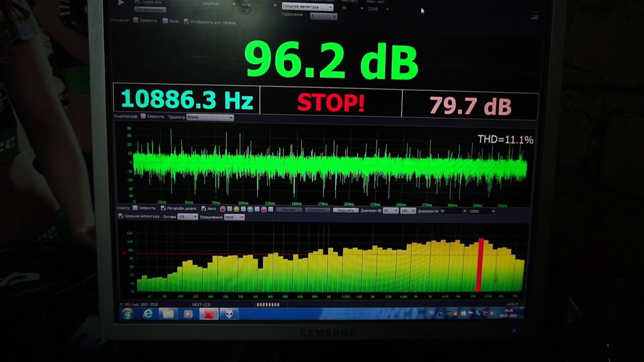Select the red SPL-Lab taskbar app icon
The image size is (644, 362).
[209, 314]
